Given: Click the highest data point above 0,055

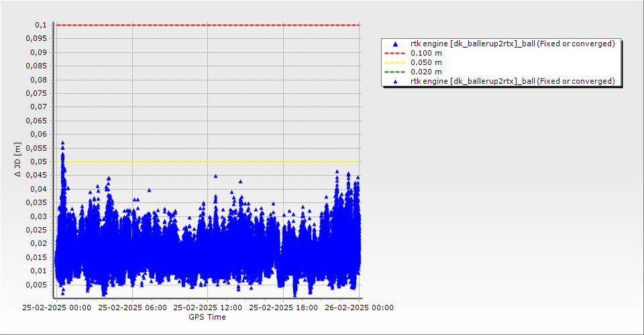Looking at the screenshot, I should (x=62, y=143).
